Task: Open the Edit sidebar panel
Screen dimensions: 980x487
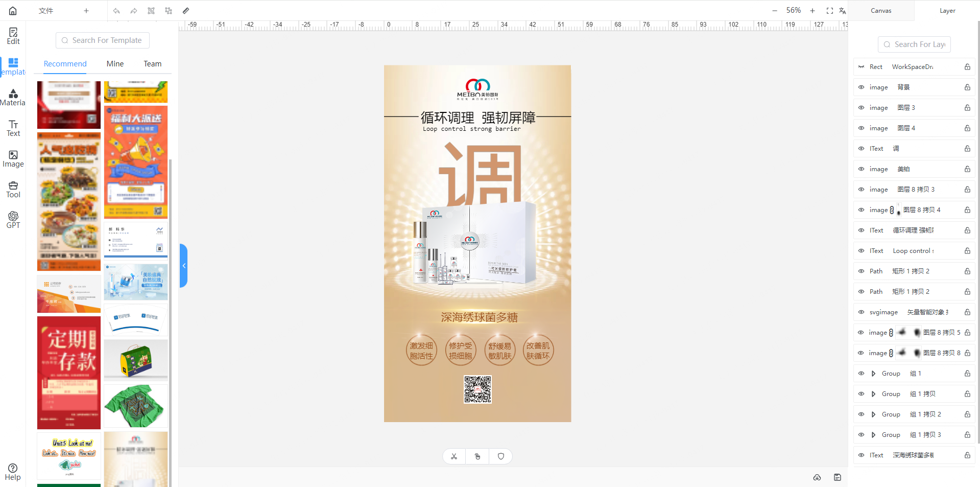Action: click(13, 36)
